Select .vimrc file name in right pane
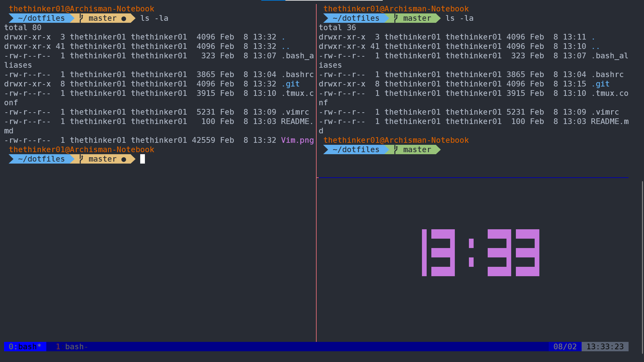This screenshot has width=644, height=362. pos(605,112)
